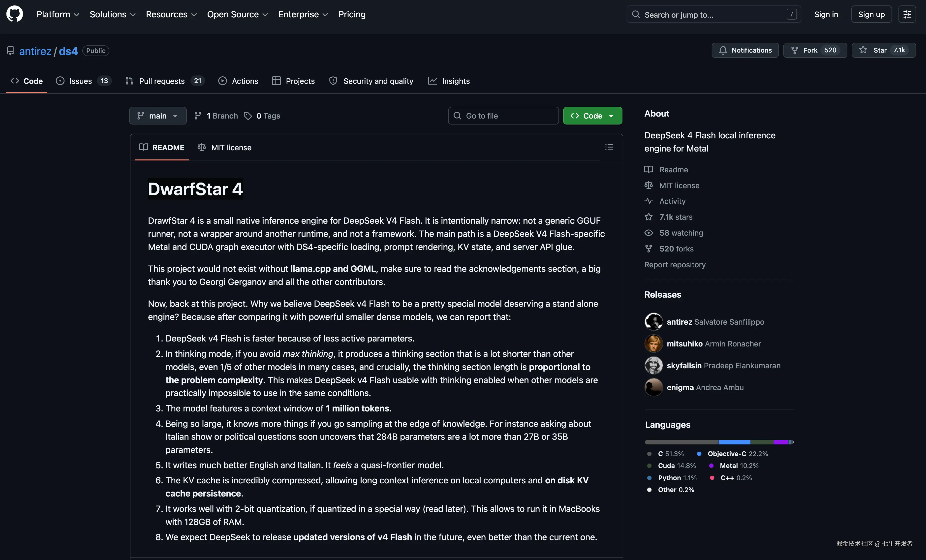Open the Python 1.1% language link

(x=672, y=478)
